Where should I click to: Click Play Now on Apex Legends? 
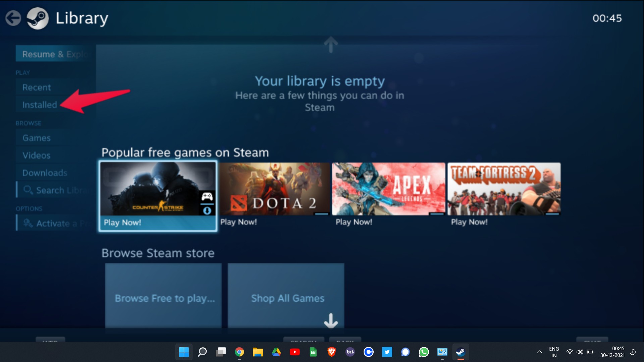[354, 222]
